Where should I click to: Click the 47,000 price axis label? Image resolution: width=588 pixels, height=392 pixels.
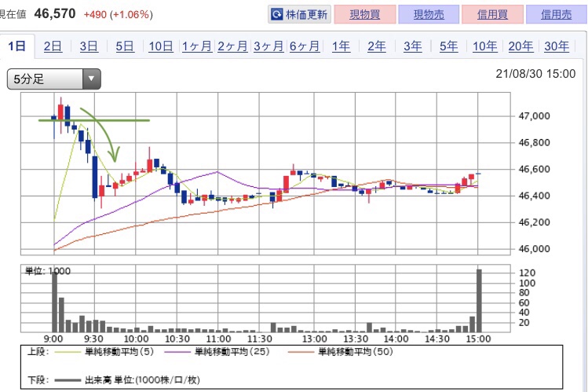535,116
